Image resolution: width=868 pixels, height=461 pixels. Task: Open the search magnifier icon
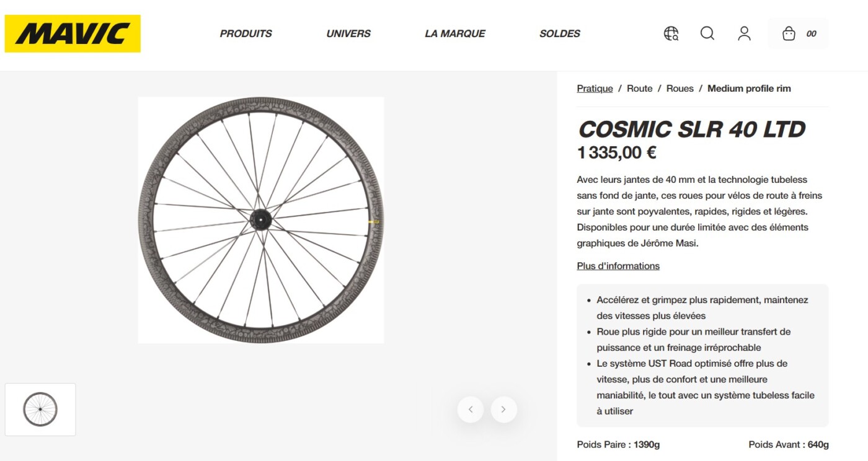(707, 33)
